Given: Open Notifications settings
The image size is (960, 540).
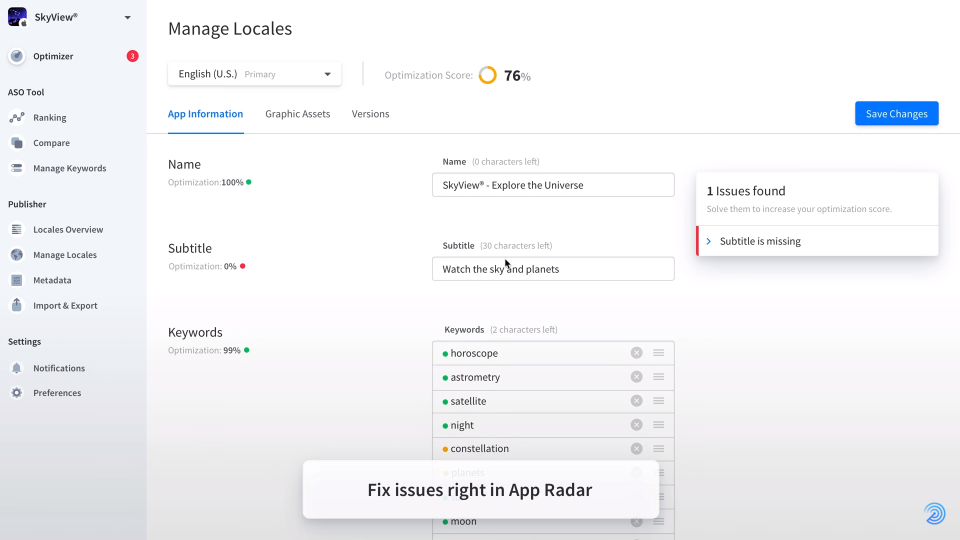Looking at the screenshot, I should [59, 368].
